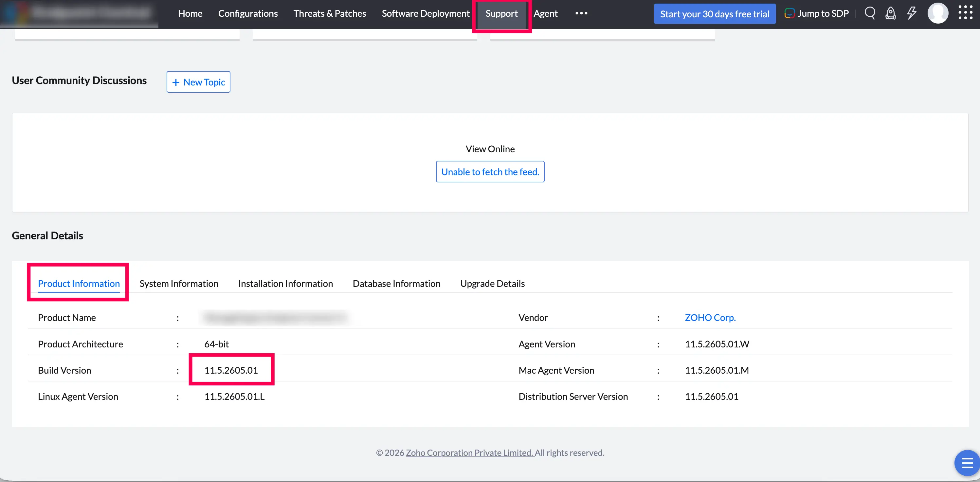Image resolution: width=980 pixels, height=482 pixels.
Task: Select Agent Version value 11.5.2605.01.W
Action: (717, 344)
